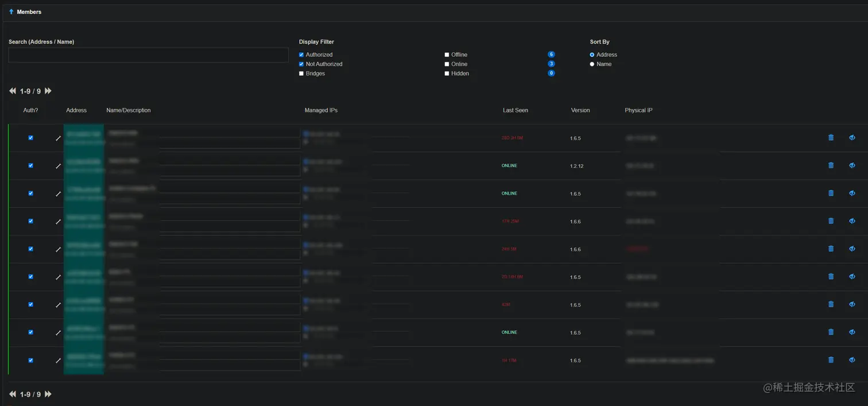
Task: Click the offline count badge showing 6
Action: coord(551,55)
